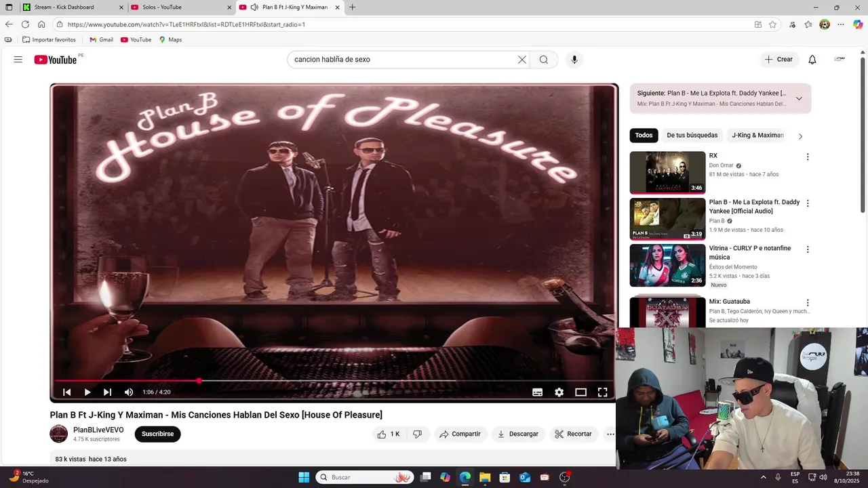868x488 pixels.
Task: Open the Me La Explota video thumbnail
Action: pos(667,219)
